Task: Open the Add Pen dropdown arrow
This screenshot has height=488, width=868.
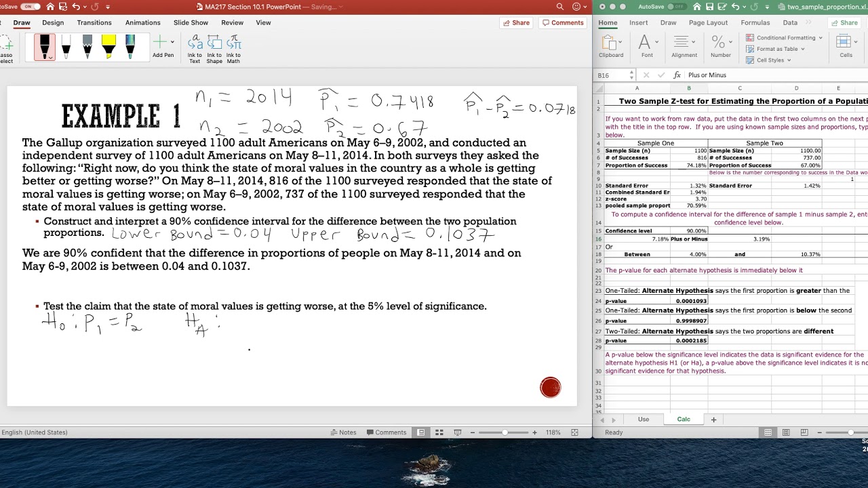Action: click(172, 42)
